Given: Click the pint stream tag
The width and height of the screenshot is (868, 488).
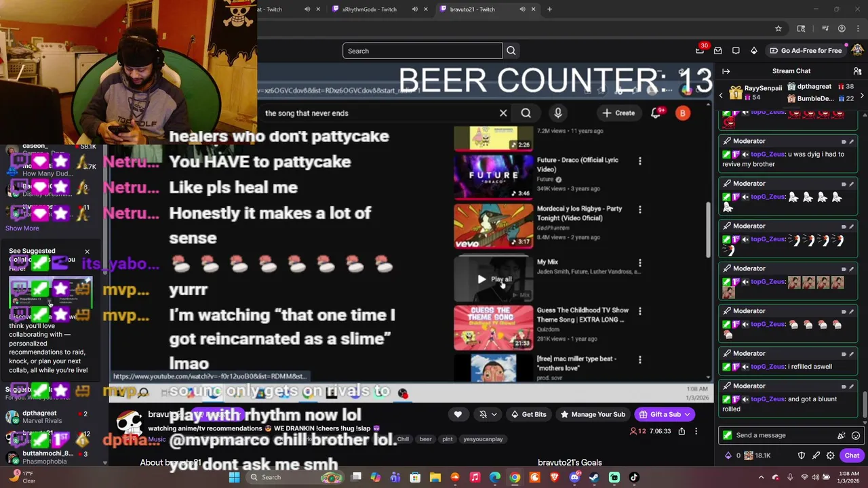Looking at the screenshot, I should 447,439.
